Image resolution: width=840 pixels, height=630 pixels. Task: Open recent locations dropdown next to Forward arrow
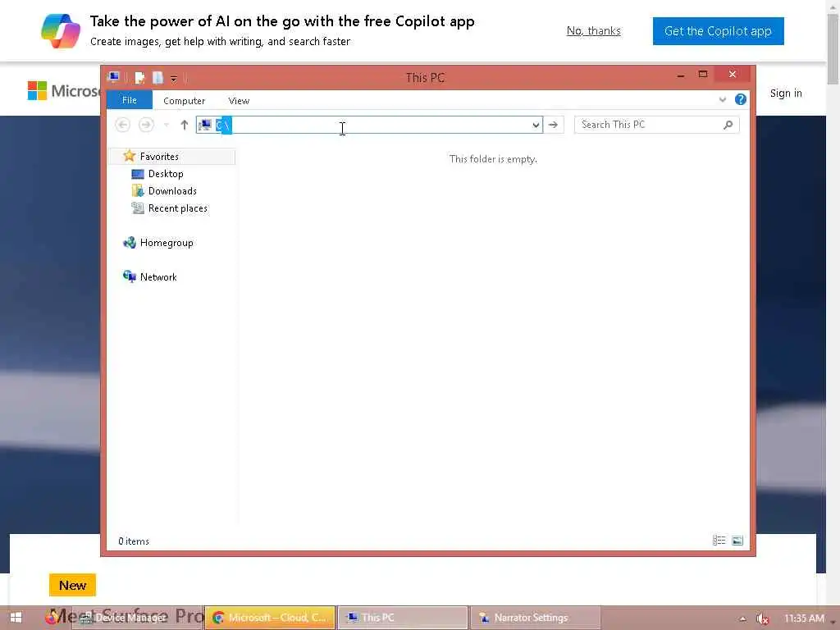click(167, 126)
